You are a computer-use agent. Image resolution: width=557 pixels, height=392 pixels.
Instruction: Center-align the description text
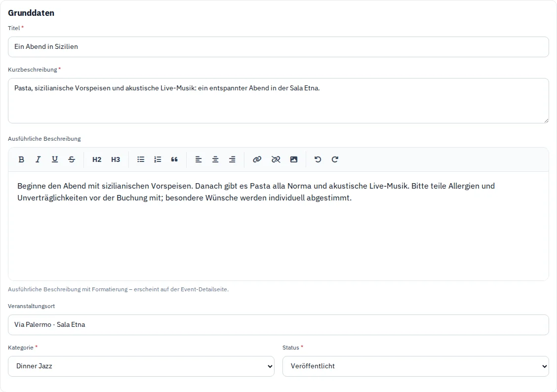click(x=215, y=159)
